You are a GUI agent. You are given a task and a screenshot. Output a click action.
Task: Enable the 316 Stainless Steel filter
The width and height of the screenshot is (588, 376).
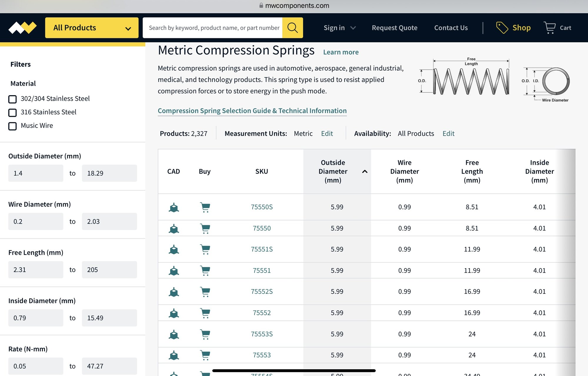pyautogui.click(x=12, y=113)
